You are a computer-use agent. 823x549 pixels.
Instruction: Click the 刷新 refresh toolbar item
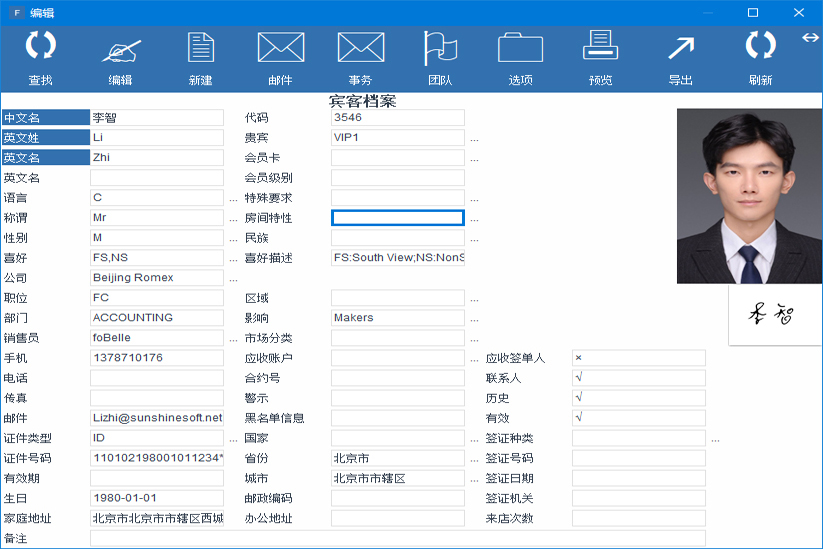tap(760, 58)
